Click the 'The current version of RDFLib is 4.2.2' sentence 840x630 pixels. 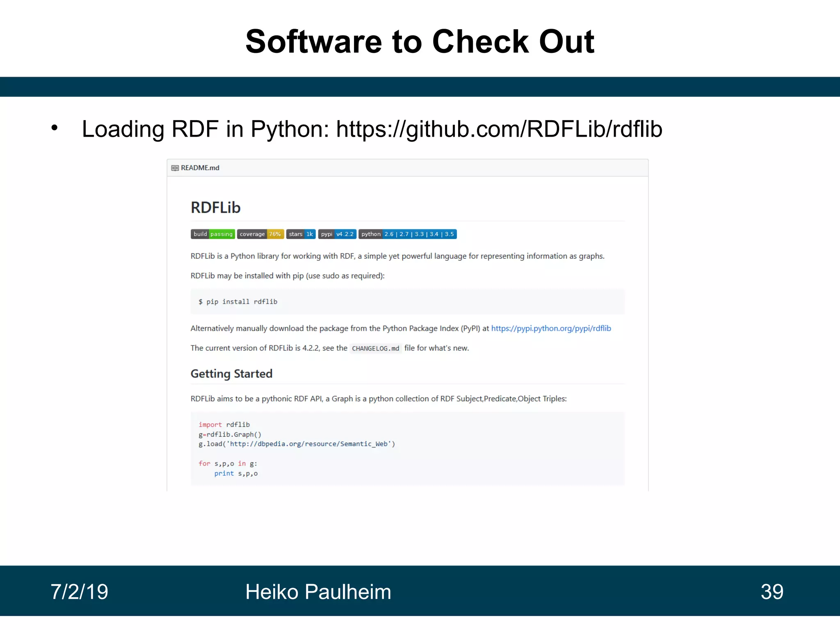click(330, 348)
